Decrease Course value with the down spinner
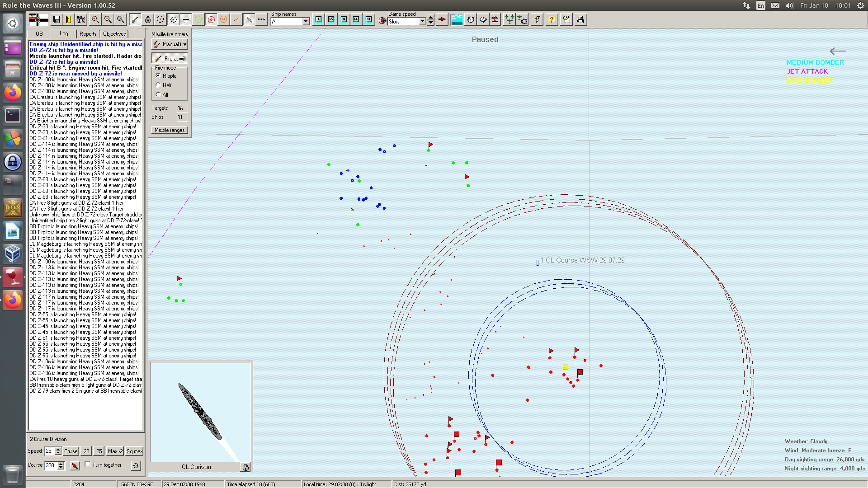Viewport: 868px width, 488px height. pos(61,467)
